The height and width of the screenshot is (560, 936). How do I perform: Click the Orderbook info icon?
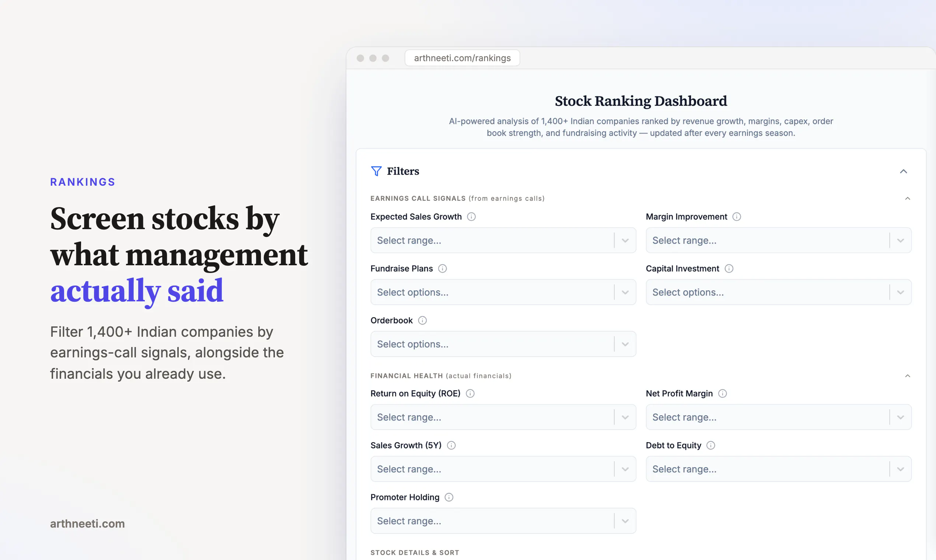click(422, 321)
